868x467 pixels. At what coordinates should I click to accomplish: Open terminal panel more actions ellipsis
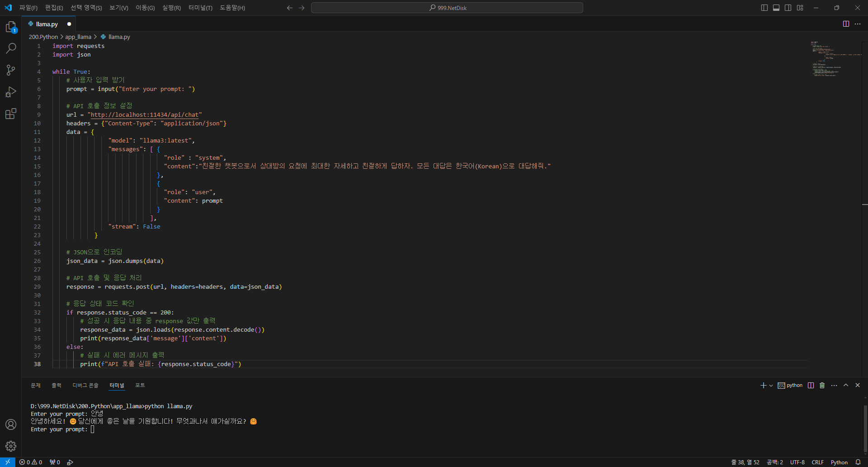(x=834, y=386)
